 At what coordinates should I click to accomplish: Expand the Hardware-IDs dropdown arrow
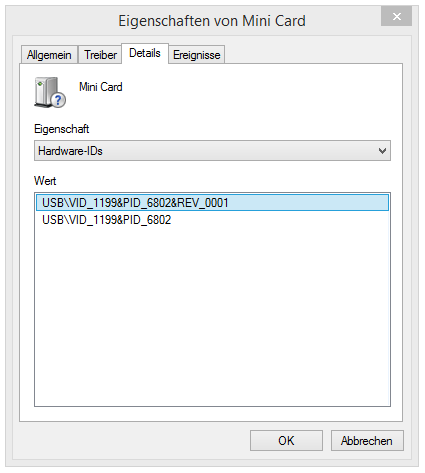[x=382, y=151]
